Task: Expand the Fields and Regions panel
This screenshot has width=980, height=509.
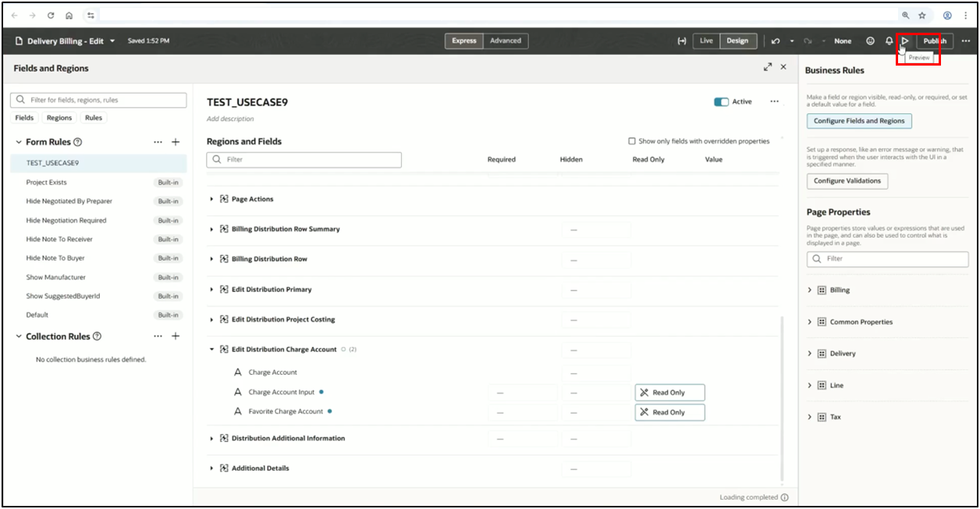Action: point(768,68)
